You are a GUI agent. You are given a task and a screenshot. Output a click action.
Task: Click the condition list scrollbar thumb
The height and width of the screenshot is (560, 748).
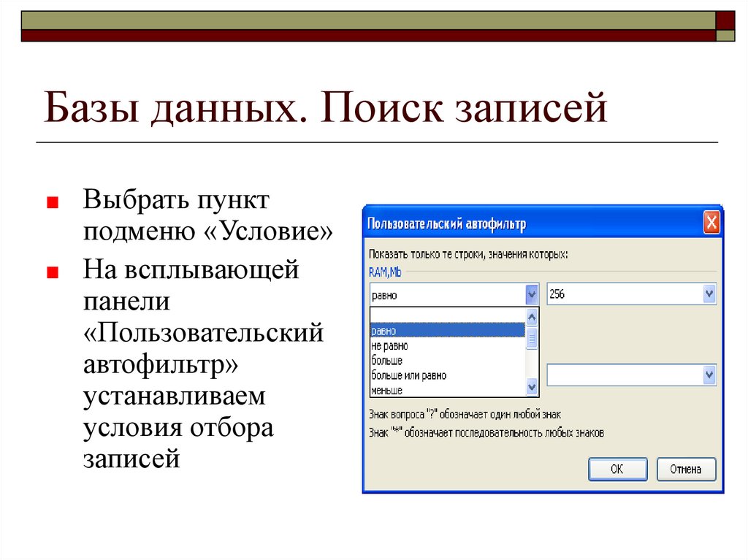pyautogui.click(x=532, y=338)
